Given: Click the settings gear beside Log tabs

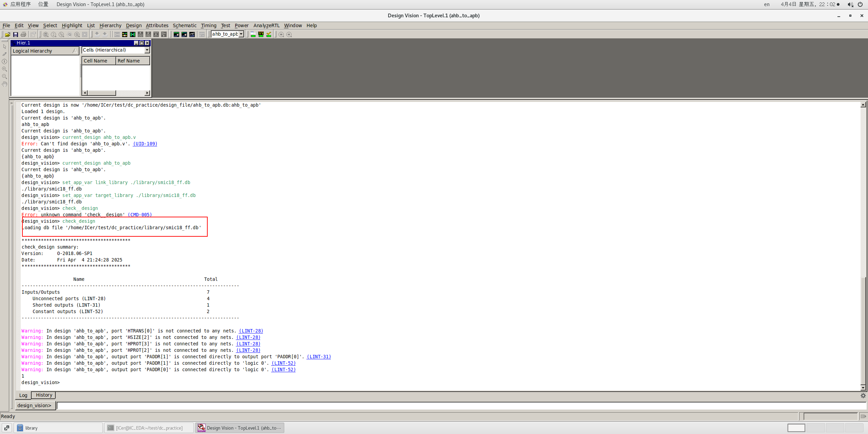Looking at the screenshot, I should point(863,395).
